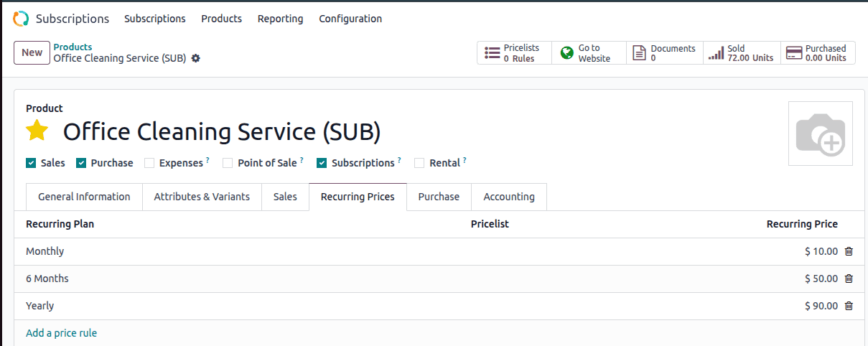Viewport: 868px width, 346px height.
Task: Open the Documents stat button
Action: pyautogui.click(x=665, y=53)
